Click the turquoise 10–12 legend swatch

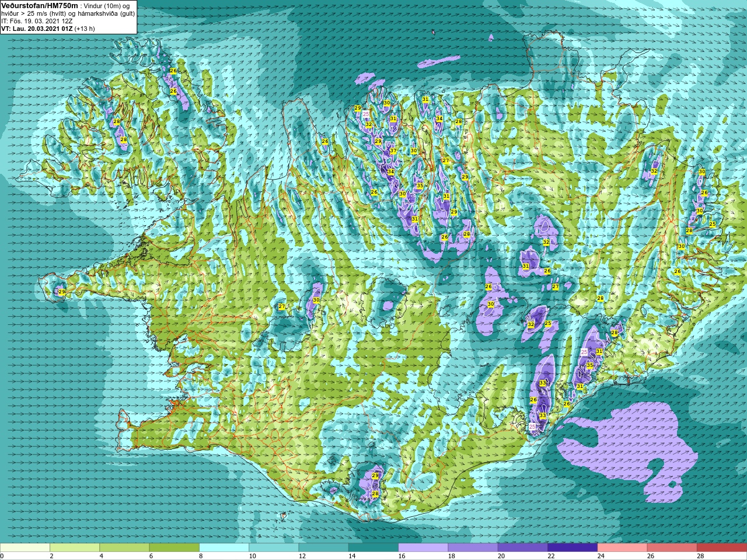(x=274, y=548)
